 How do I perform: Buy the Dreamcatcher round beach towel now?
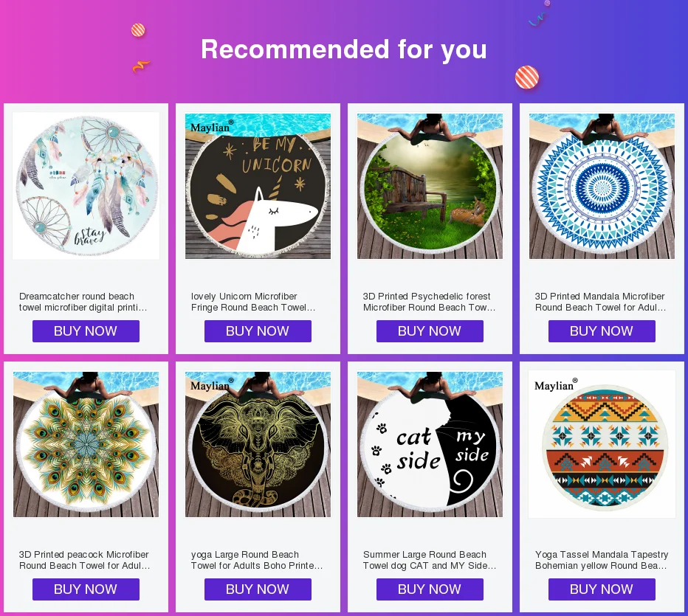pos(86,331)
